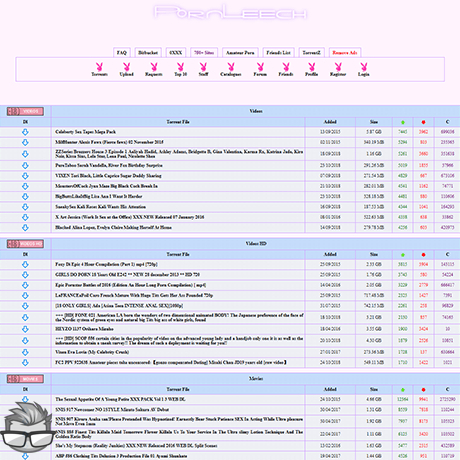
Task: Select the size cell 4.66 GB in the Movies table
Action: (374, 399)
